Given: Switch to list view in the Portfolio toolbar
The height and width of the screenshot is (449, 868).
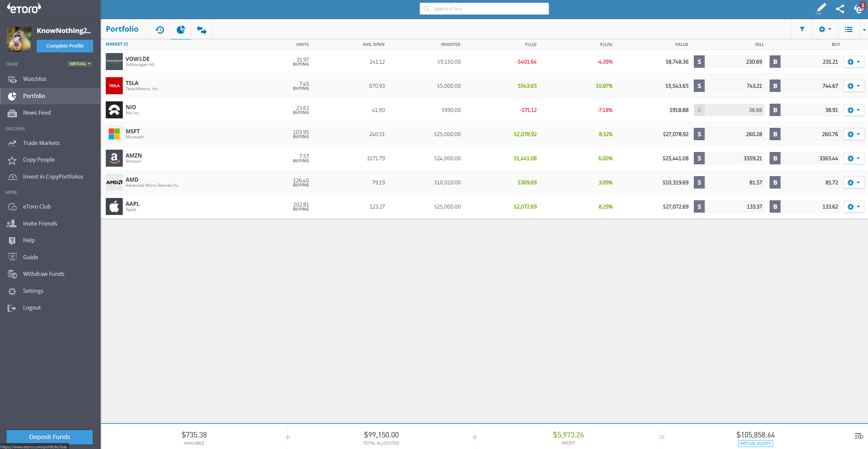Looking at the screenshot, I should pos(849,29).
